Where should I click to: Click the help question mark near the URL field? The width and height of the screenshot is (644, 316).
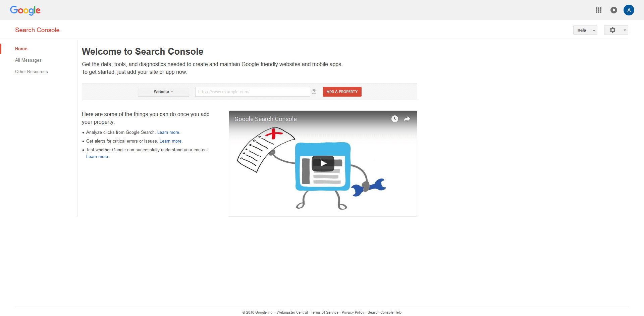click(314, 92)
